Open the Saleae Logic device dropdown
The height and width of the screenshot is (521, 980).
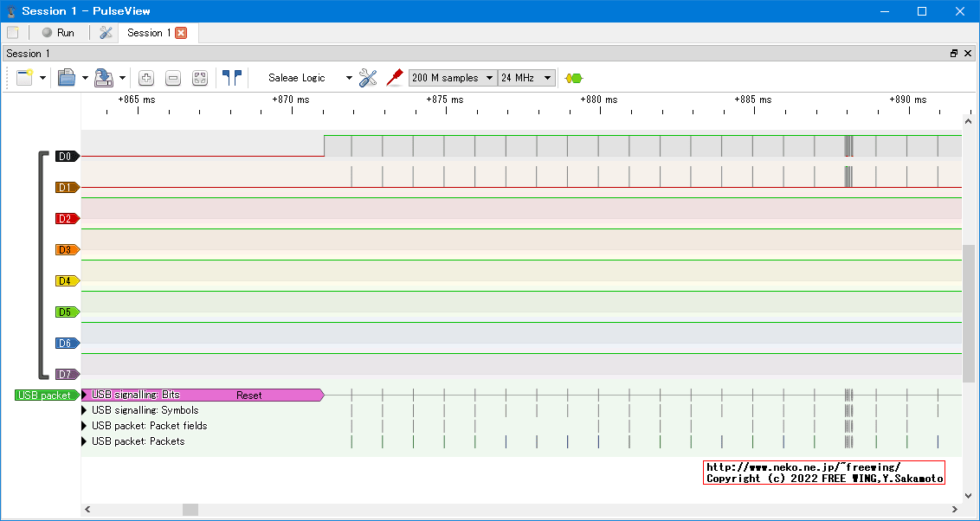click(x=310, y=78)
